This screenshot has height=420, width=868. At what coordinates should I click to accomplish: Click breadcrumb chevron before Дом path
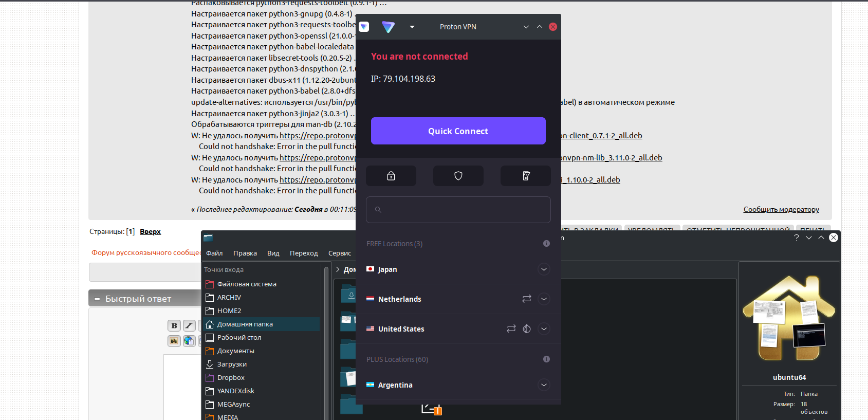[338, 269]
